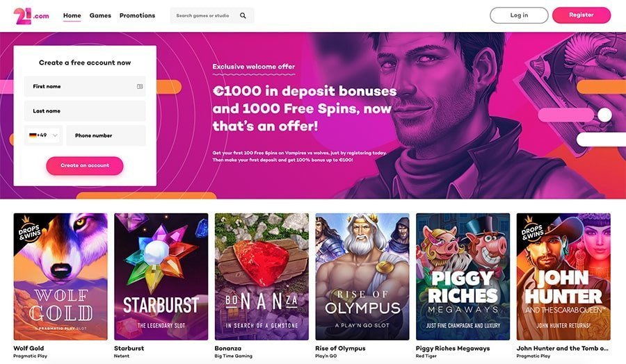Open the Starburst game thumbnail
This screenshot has height=364, width=626.
(x=161, y=276)
